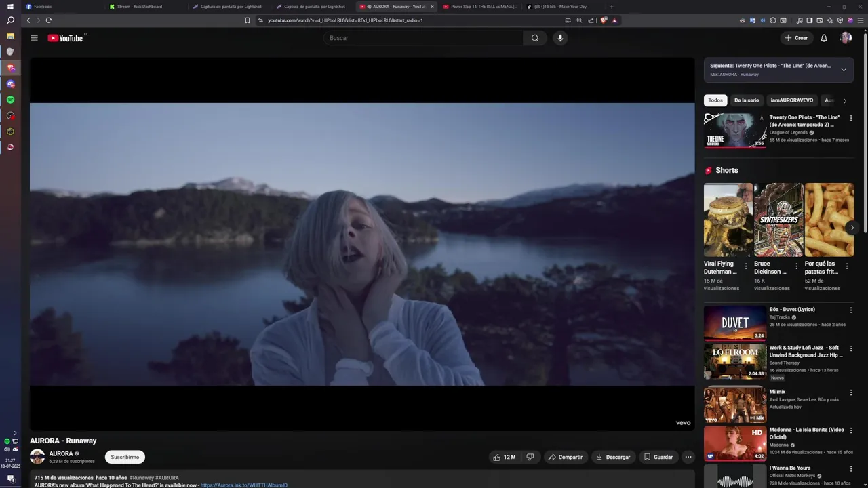Image resolution: width=868 pixels, height=488 pixels.
Task: Switch to TikTok - Make Your Day tab
Action: [x=564, y=7]
